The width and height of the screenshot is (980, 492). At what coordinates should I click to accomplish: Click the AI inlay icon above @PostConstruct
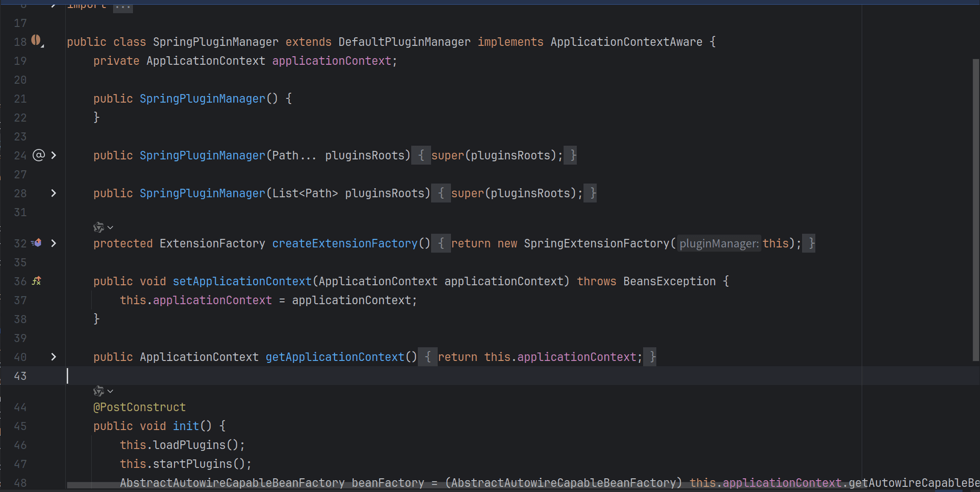pos(99,391)
